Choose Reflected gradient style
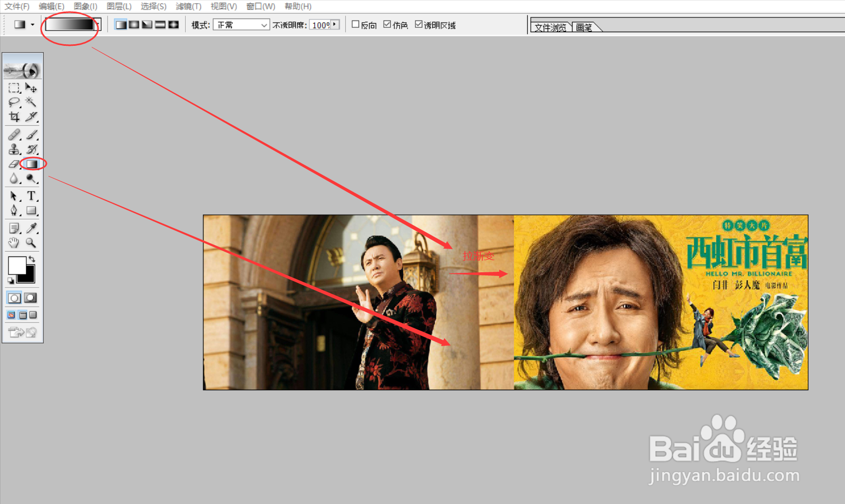This screenshot has height=504, width=845. coord(160,25)
